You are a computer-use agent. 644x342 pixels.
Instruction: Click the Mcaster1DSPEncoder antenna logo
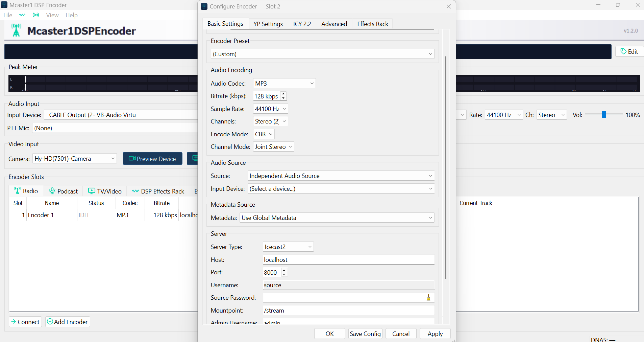pyautogui.click(x=16, y=30)
